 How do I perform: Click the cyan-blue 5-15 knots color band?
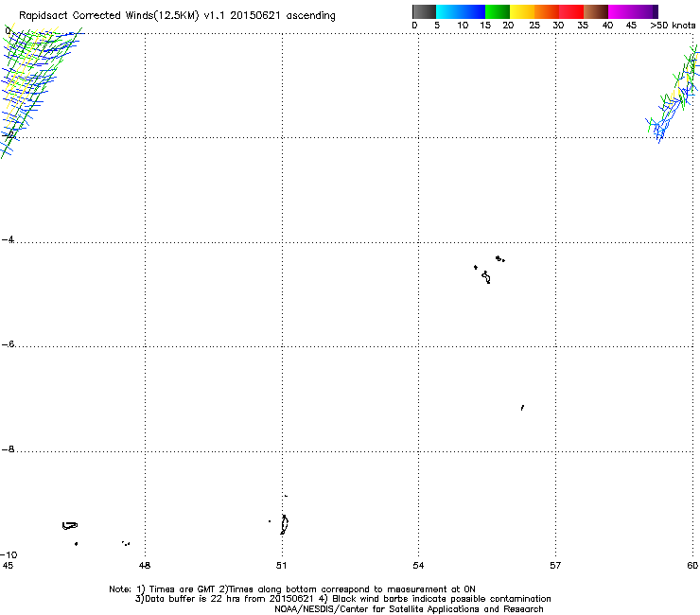461,11
